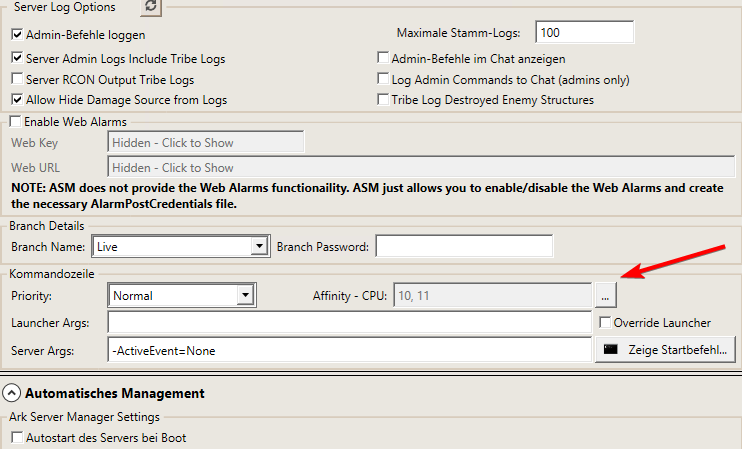742x449 pixels.
Task: Click the console icon on Zeige Startbefehl button
Action: click(610, 350)
